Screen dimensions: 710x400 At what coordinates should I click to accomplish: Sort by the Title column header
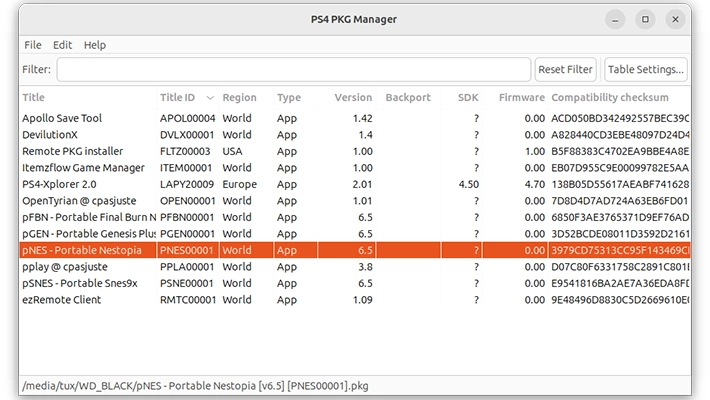pos(34,97)
